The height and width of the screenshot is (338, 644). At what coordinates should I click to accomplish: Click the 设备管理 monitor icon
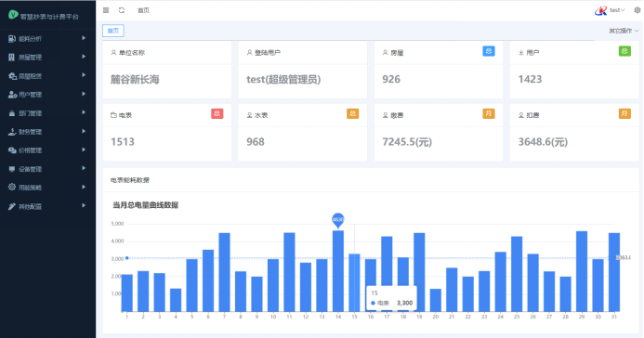[12, 169]
